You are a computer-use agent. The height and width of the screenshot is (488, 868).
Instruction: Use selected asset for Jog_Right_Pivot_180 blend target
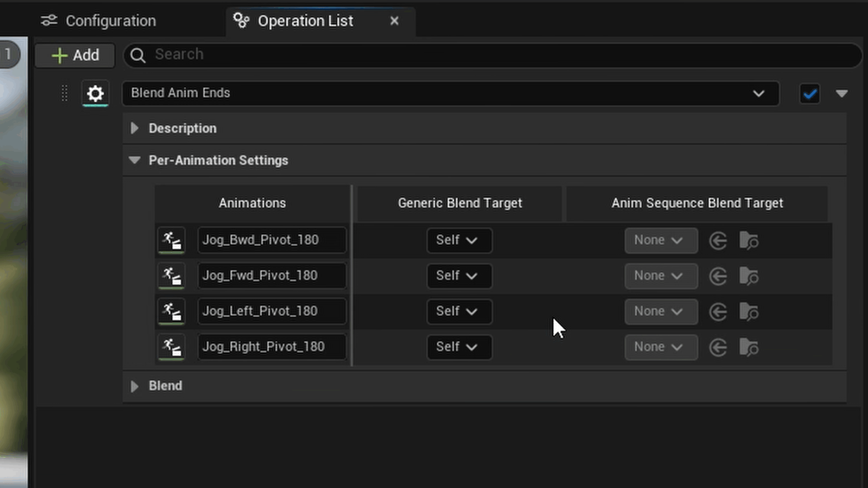718,347
